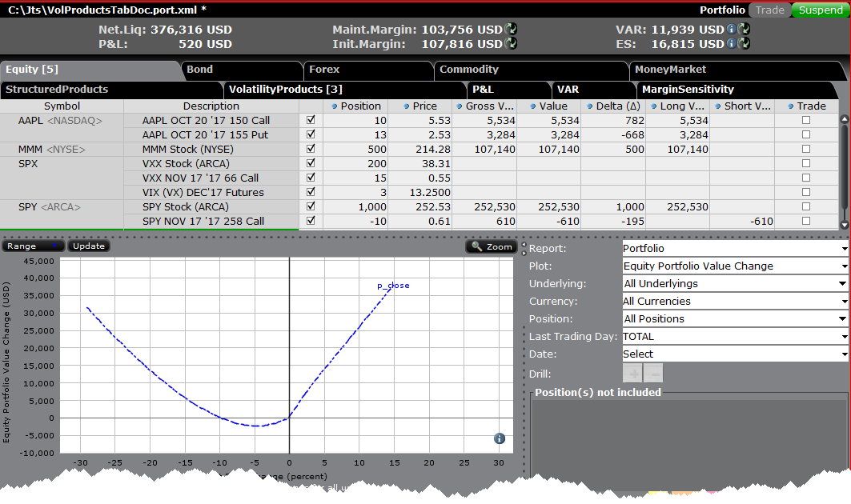Click the Update button above the chart
This screenshot has width=851, height=504.
[89, 246]
